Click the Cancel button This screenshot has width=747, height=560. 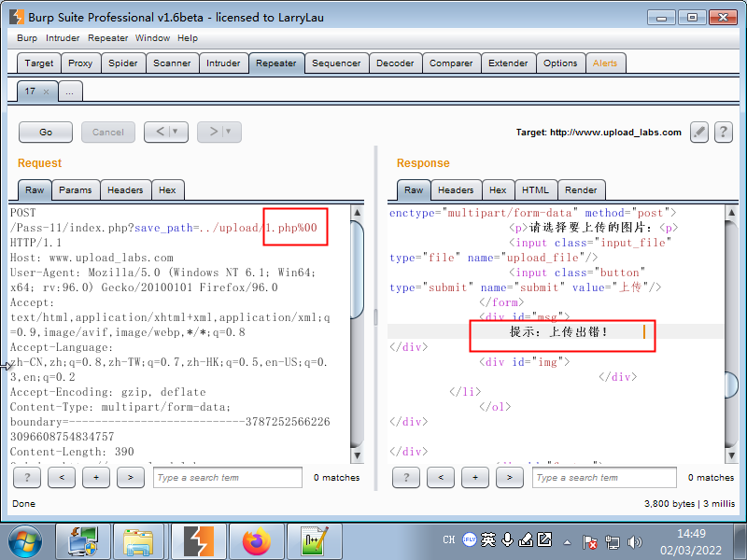pos(108,132)
